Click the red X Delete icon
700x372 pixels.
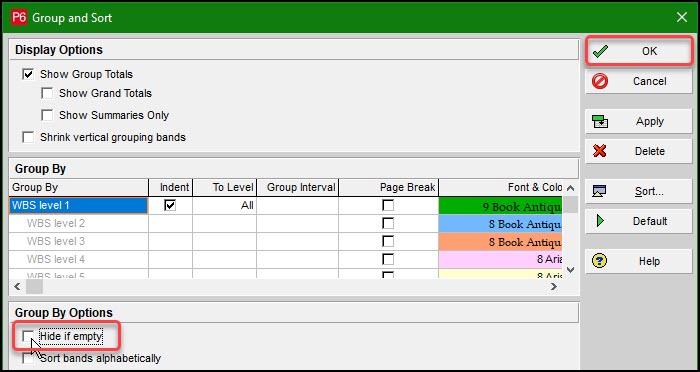pos(600,151)
